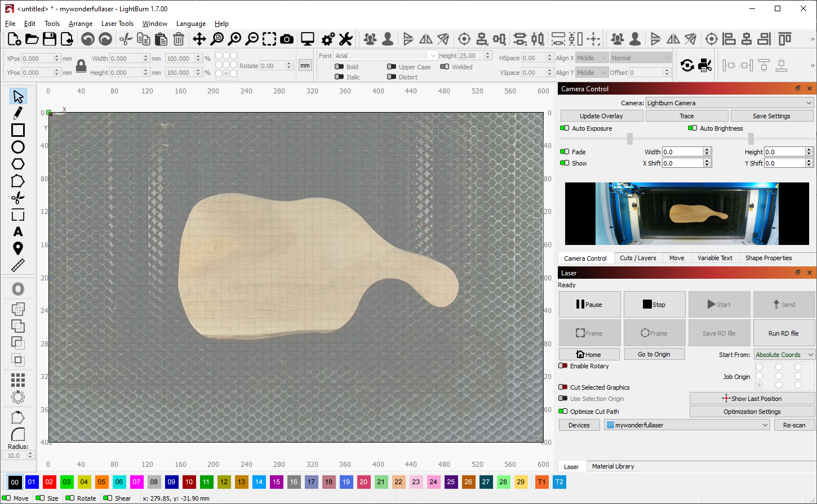The image size is (817, 504).
Task: Click the Update Overlay button
Action: tap(601, 116)
